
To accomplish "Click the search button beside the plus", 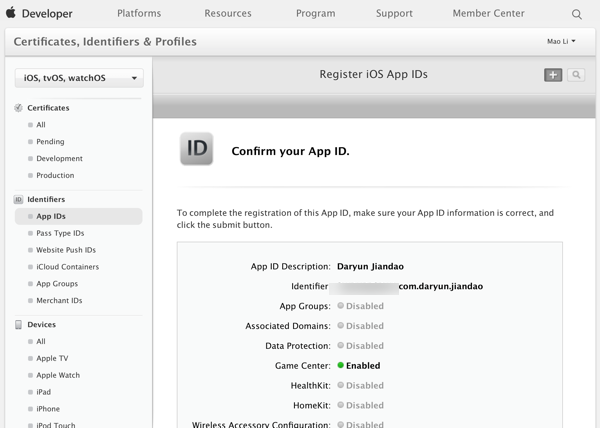I will [x=576, y=75].
